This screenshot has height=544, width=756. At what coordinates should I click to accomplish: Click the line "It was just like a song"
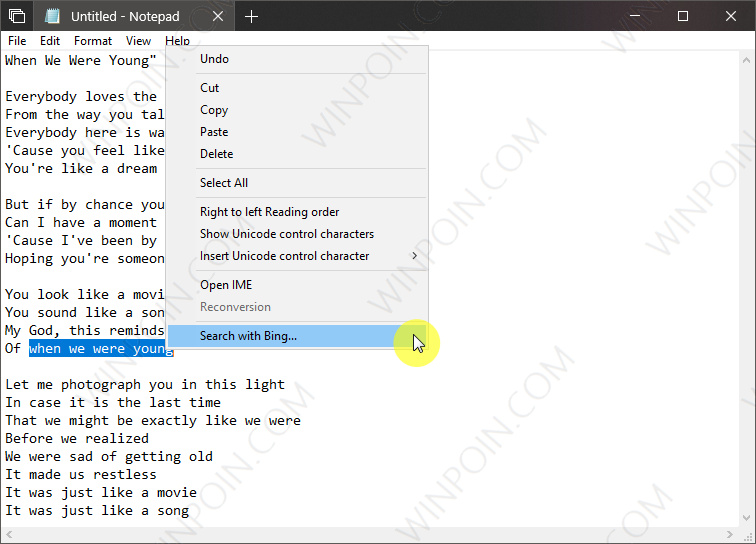point(97,510)
